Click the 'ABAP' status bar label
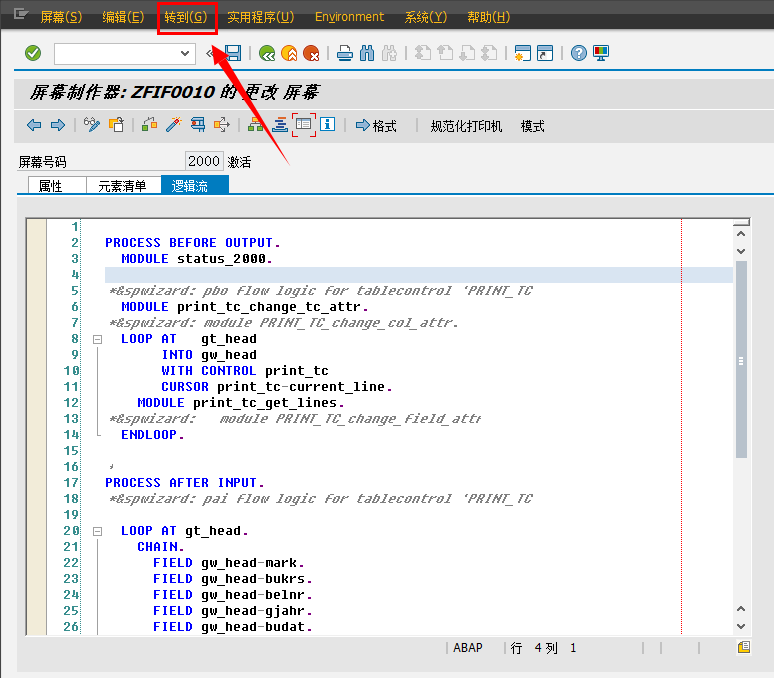Screen dimensions: 774x678 point(467,647)
